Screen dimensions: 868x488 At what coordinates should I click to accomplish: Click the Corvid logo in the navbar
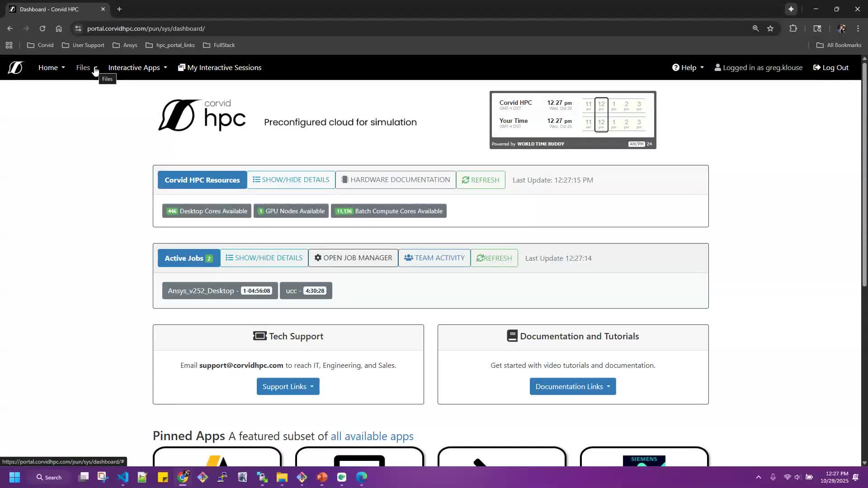15,67
